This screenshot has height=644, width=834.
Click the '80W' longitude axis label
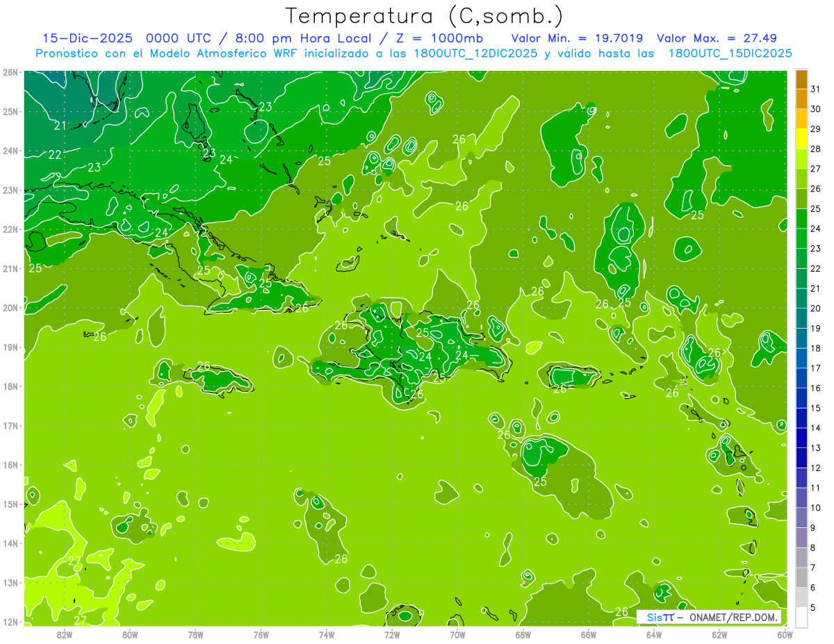click(129, 634)
